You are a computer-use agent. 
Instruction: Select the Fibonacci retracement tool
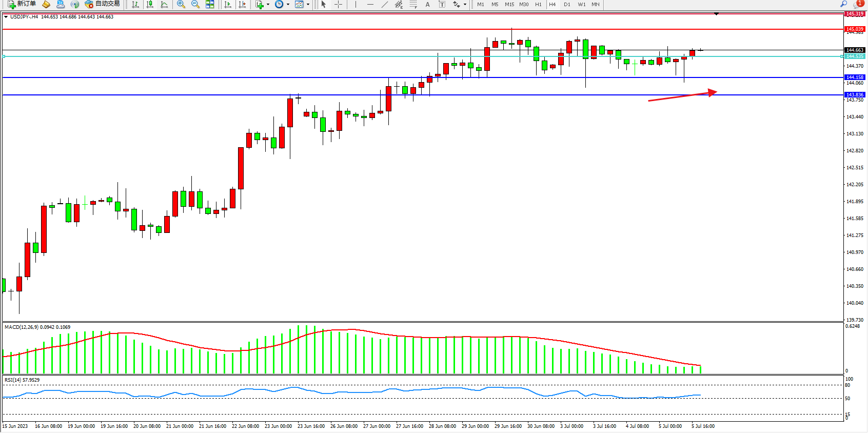(413, 5)
